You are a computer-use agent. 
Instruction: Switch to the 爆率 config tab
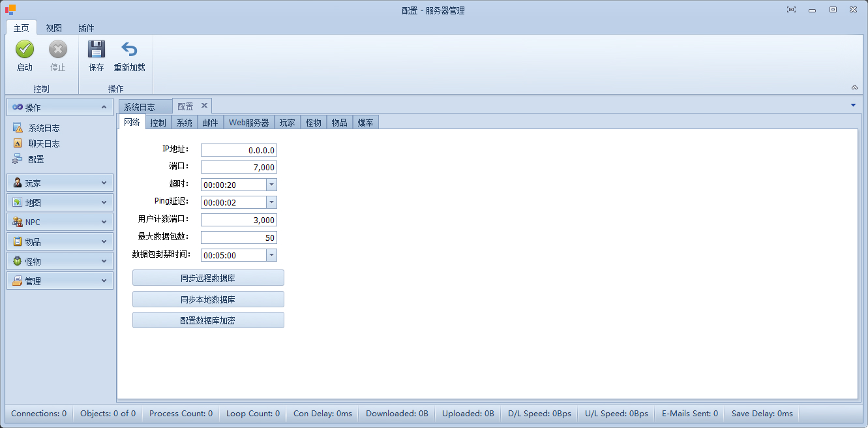click(x=365, y=123)
